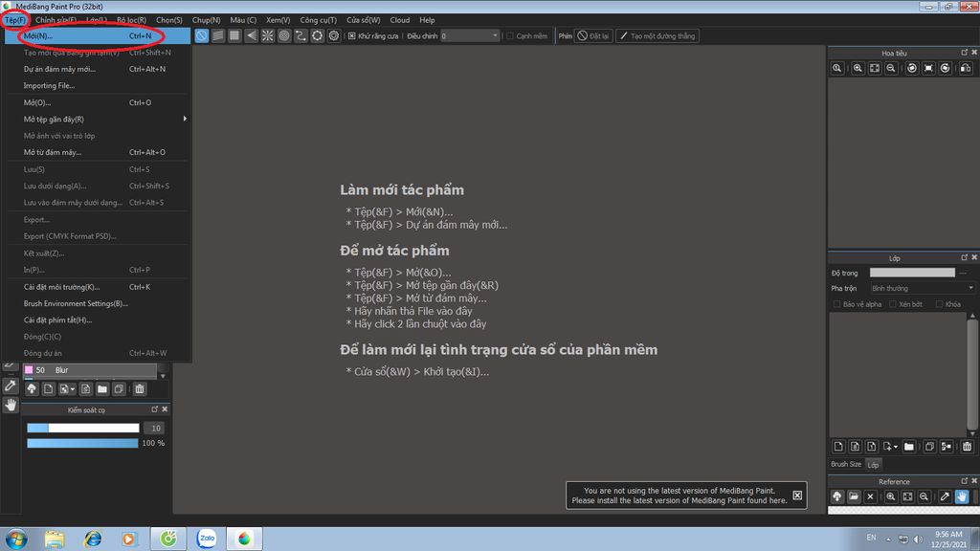
Task: Add a new 8-bit layer in Lớp panel
Action: point(855,446)
